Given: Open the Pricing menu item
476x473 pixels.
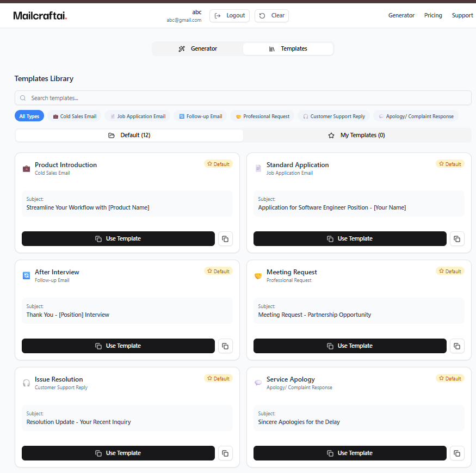Looking at the screenshot, I should [433, 15].
